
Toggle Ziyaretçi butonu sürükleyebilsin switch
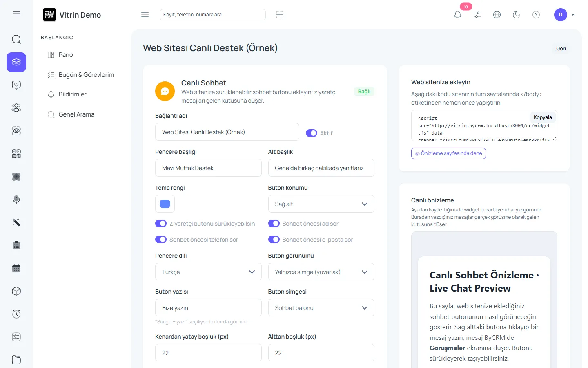click(x=161, y=224)
